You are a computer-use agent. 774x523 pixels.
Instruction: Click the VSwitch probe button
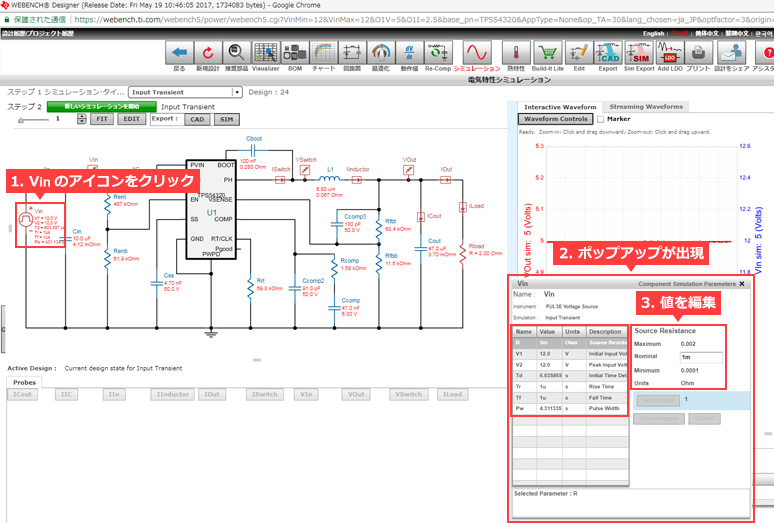point(408,394)
